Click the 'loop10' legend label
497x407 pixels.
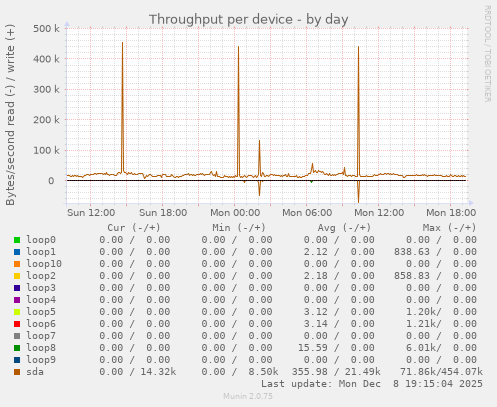tap(44, 264)
